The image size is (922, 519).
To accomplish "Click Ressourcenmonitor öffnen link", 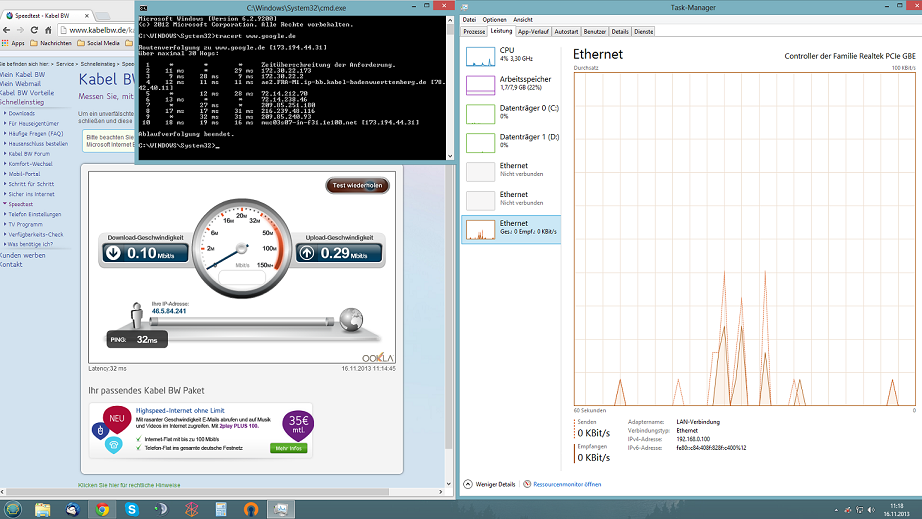I will (x=562, y=484).
